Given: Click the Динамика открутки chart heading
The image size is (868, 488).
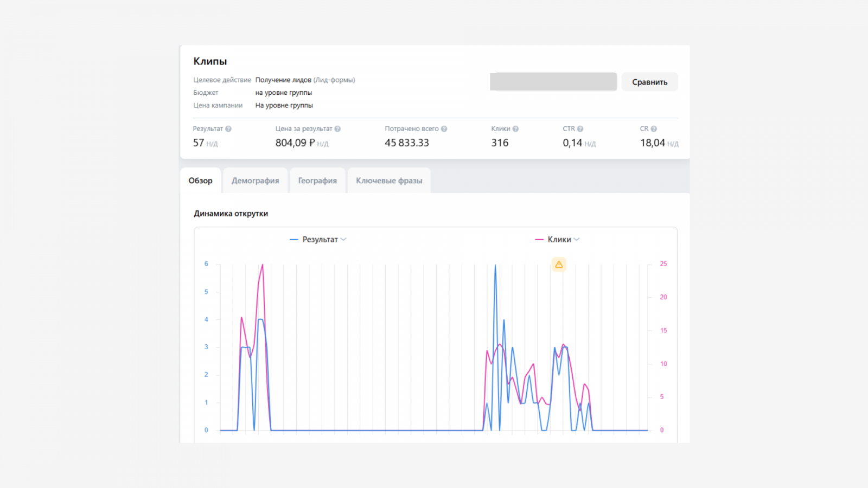Looking at the screenshot, I should [x=231, y=214].
